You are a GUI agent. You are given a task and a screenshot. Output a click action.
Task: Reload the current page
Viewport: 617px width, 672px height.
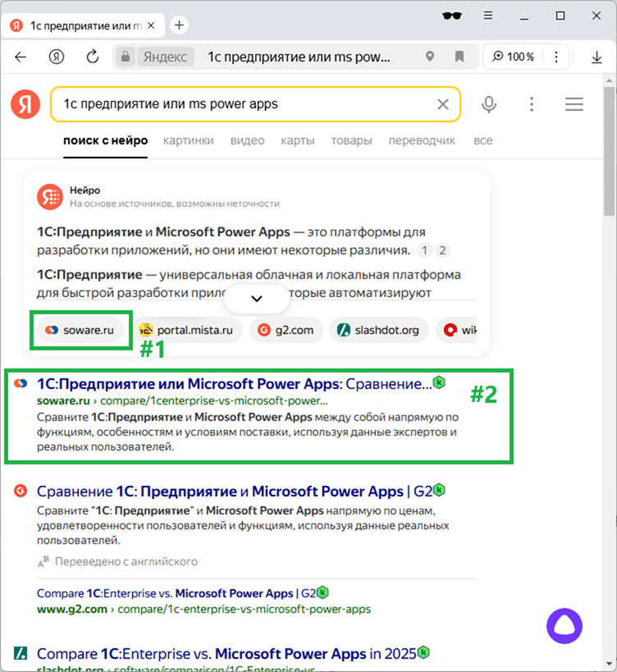pos(93,57)
